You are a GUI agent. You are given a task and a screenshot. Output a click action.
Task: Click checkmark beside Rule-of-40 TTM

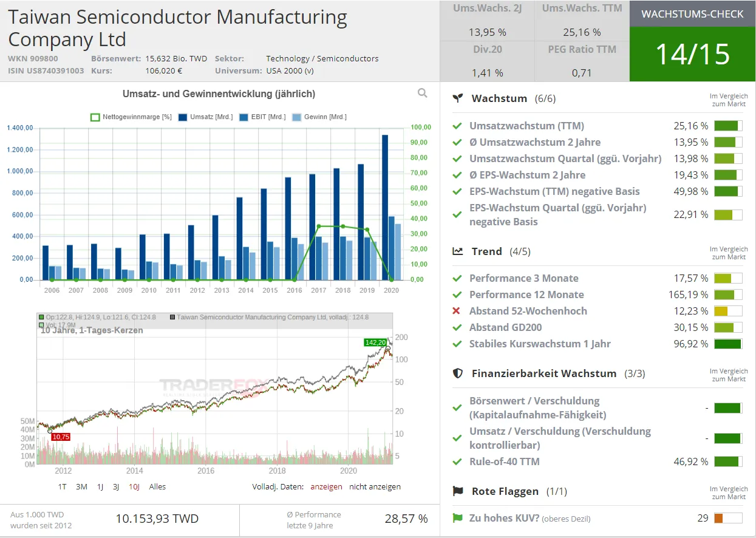(458, 461)
